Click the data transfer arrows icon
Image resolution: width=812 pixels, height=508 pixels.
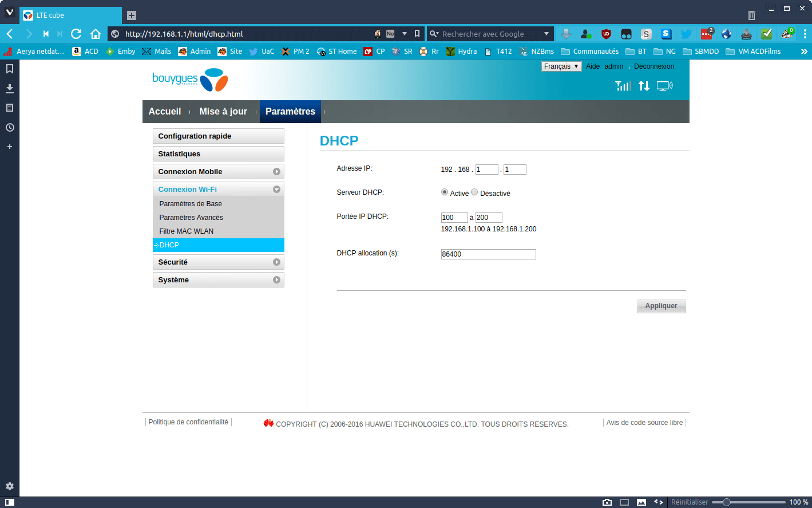(x=644, y=86)
